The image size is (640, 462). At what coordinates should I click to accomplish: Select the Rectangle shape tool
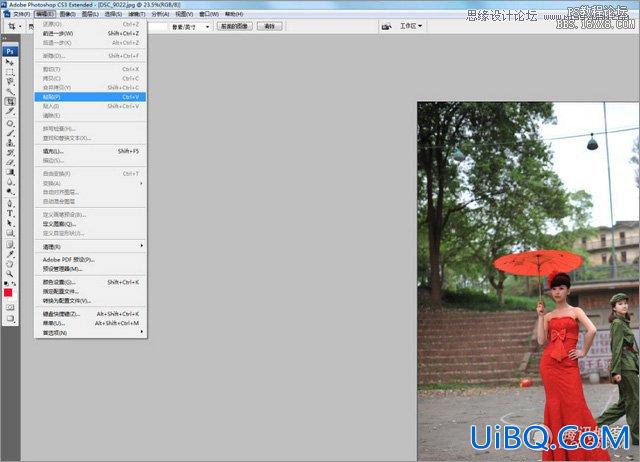point(10,233)
